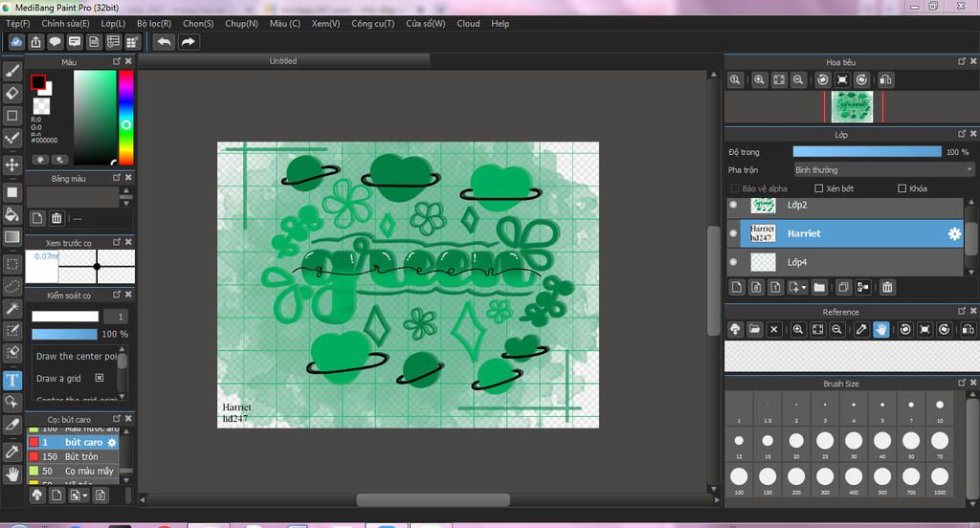Choose the Eyedropper tool
The height and width of the screenshot is (528, 980).
(11, 451)
